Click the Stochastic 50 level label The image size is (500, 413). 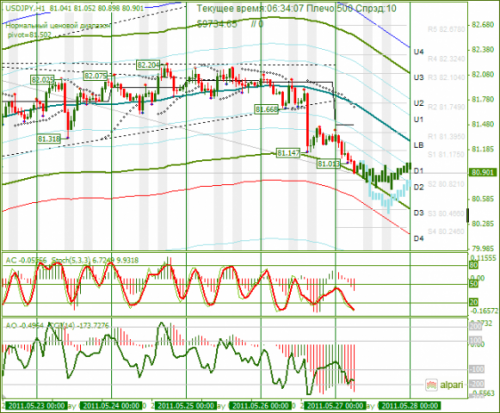[x=474, y=284]
